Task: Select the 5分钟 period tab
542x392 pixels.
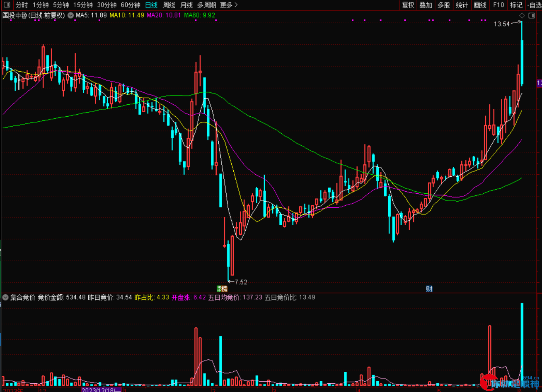Action: pyautogui.click(x=61, y=5)
